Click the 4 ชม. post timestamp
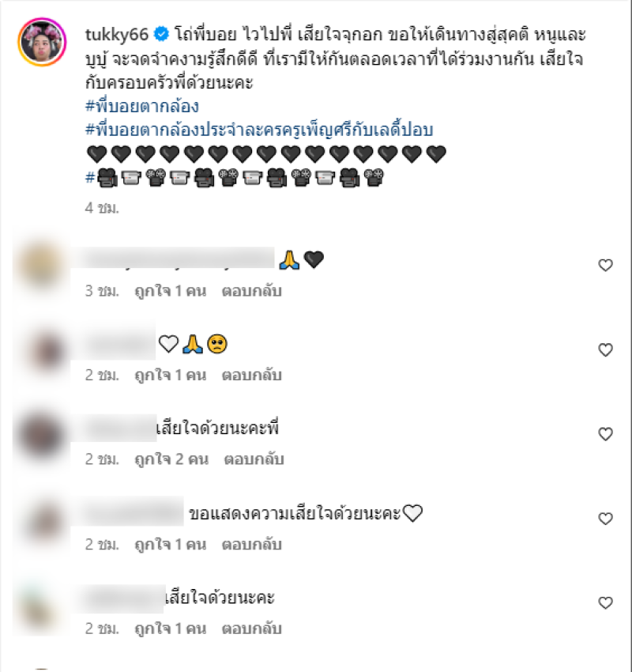The height and width of the screenshot is (672, 632). [x=102, y=208]
